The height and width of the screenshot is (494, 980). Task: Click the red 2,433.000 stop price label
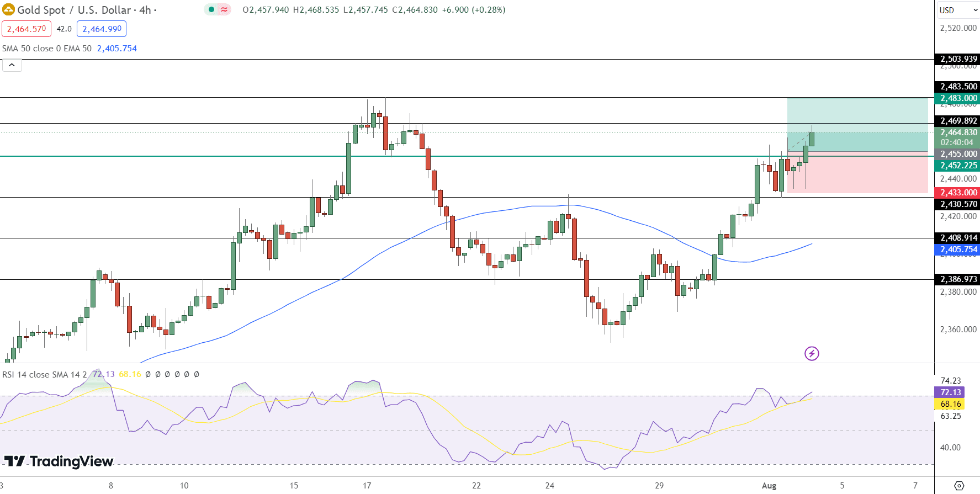coord(957,193)
